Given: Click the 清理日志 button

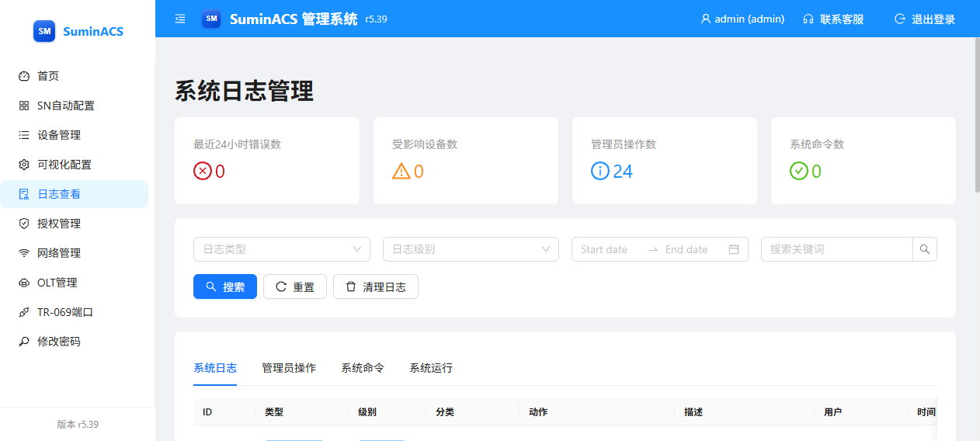Looking at the screenshot, I should point(376,286).
